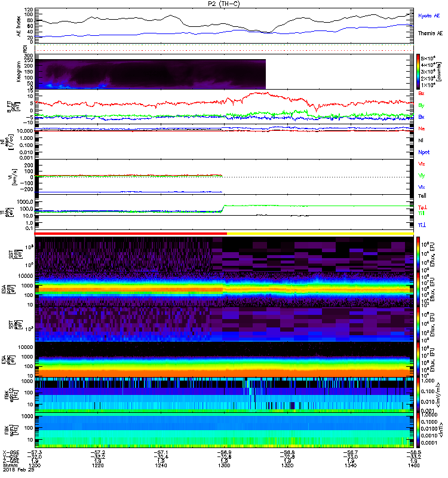Click the Keogram auroral image panel
Screen dimensions: 448x478
click(150, 74)
